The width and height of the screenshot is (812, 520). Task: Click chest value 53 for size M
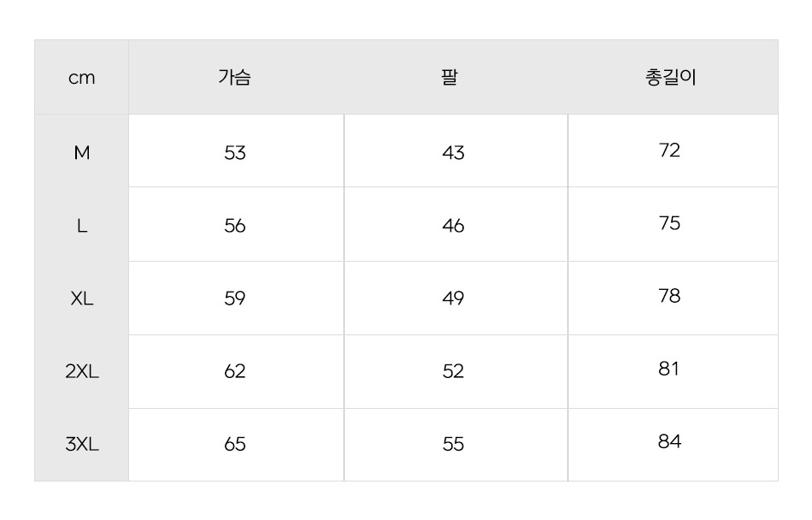234,153
